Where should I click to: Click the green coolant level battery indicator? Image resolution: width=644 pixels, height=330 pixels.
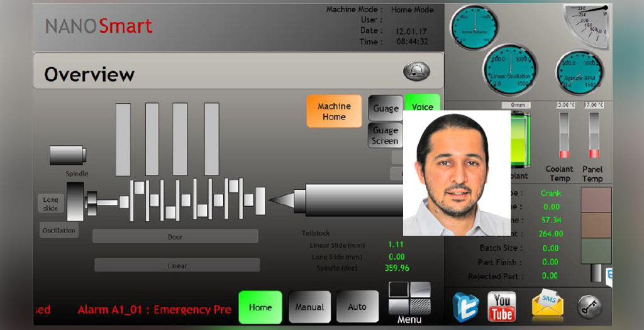pyautogui.click(x=520, y=140)
